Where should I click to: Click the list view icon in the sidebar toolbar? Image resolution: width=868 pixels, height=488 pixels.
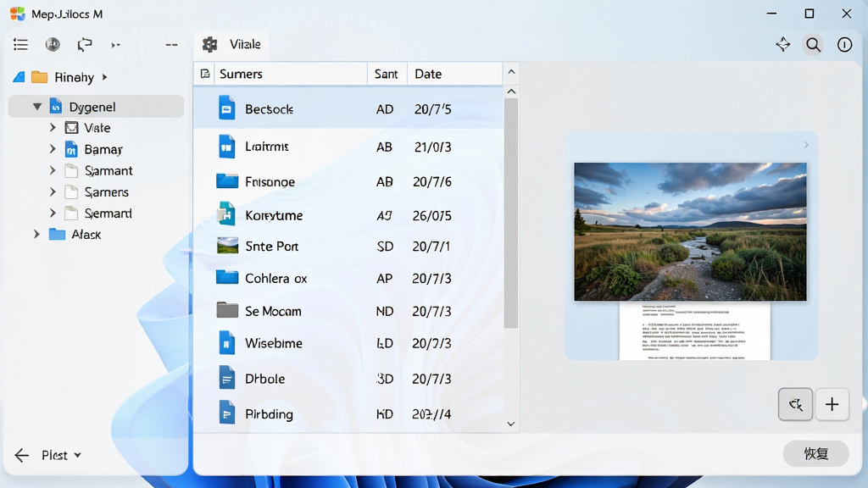(x=20, y=44)
